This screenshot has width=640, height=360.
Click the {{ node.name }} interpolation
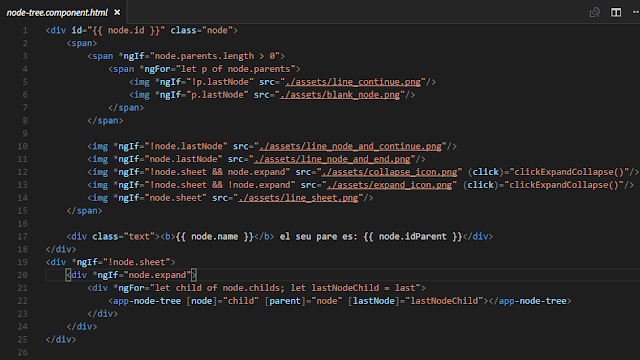tap(215, 237)
